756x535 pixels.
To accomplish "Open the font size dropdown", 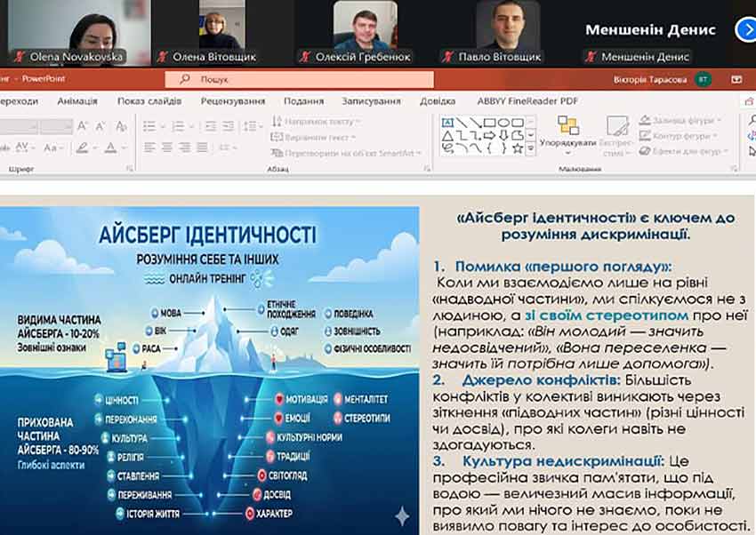I will click(x=68, y=126).
